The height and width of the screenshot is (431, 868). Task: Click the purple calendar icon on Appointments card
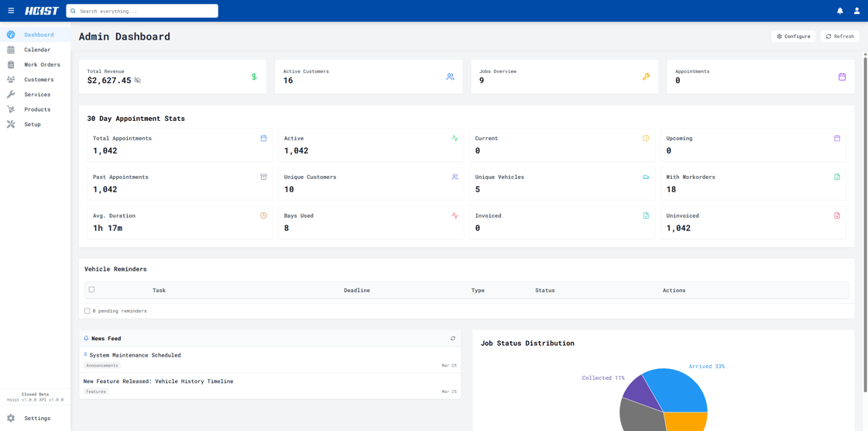[842, 77]
